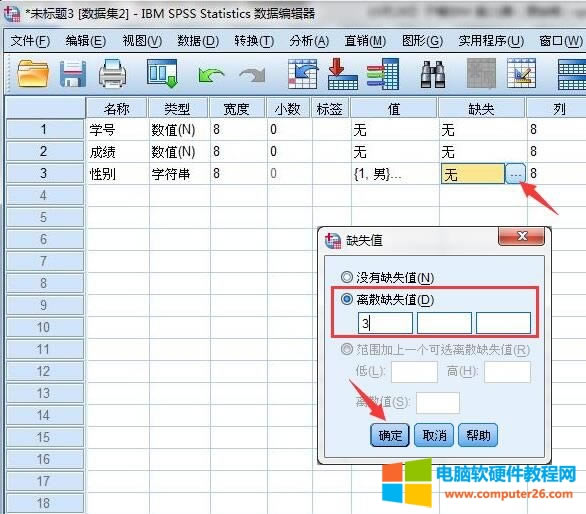Screen dimensions: 586x514
Task: Select the 范围加上一个可选离散缺失值(R) radio
Action: coord(347,349)
